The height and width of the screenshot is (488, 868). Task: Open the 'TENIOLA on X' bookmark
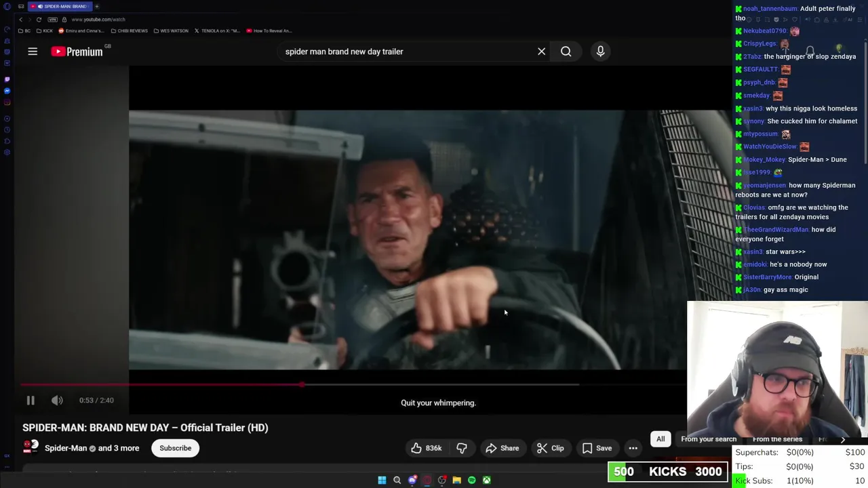(x=217, y=30)
